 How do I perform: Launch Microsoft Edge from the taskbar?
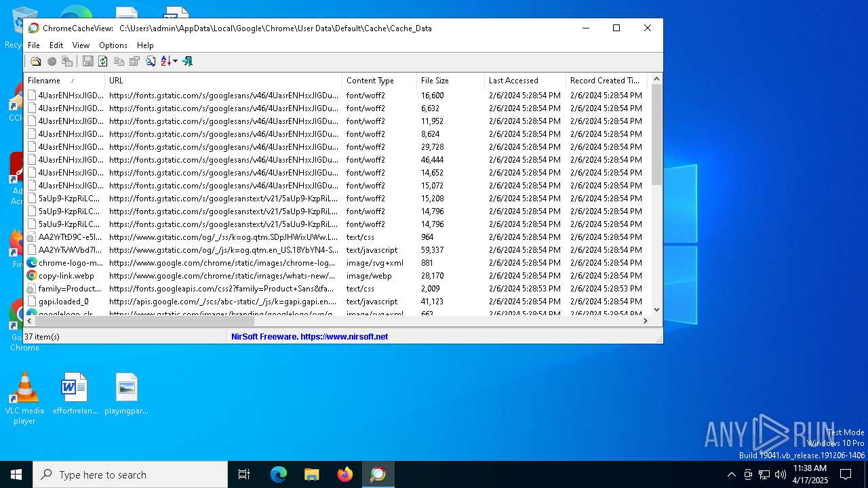point(279,474)
